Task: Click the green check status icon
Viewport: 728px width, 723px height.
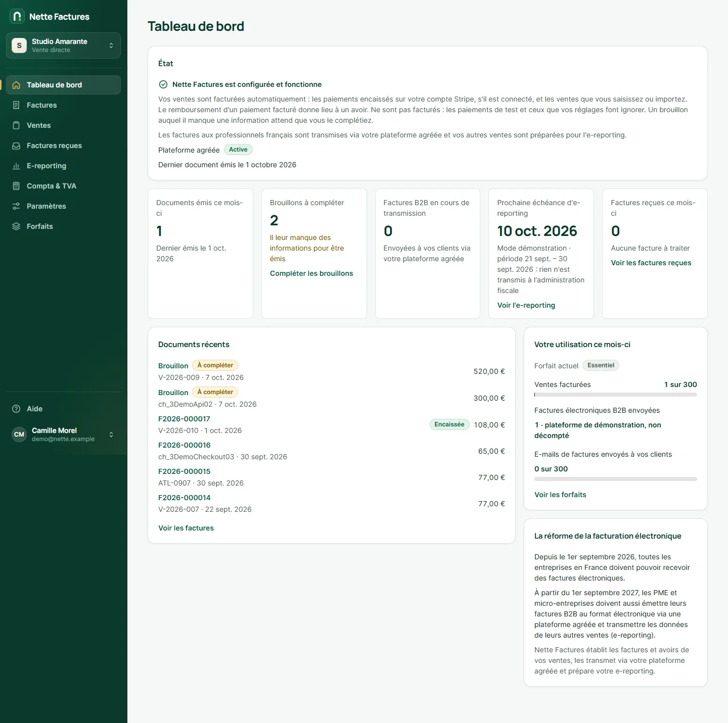Action: coord(163,84)
